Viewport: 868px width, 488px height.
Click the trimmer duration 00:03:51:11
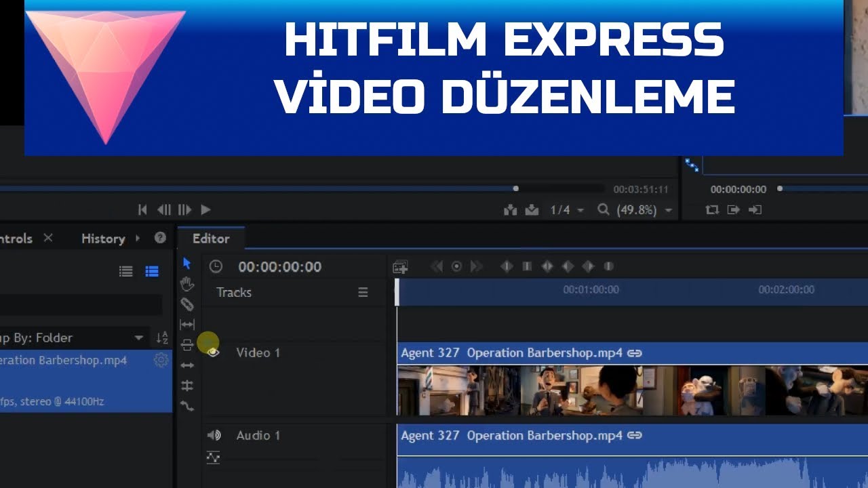(641, 190)
